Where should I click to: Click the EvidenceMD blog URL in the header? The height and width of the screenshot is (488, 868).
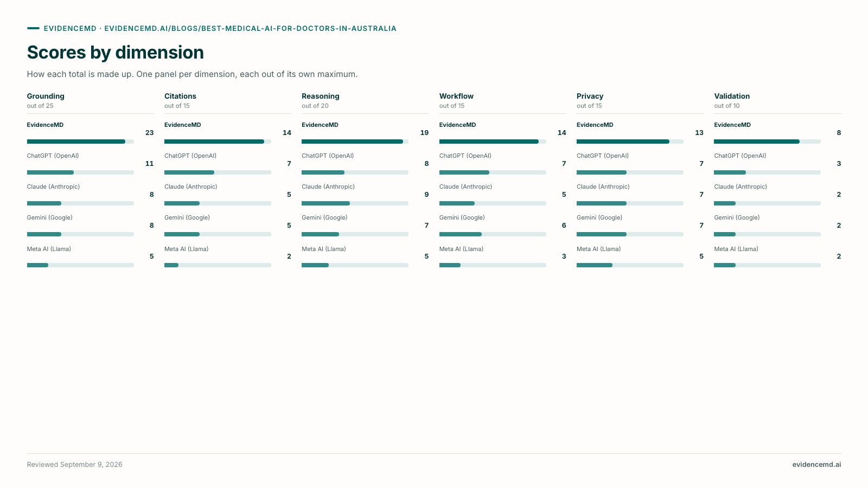point(250,29)
